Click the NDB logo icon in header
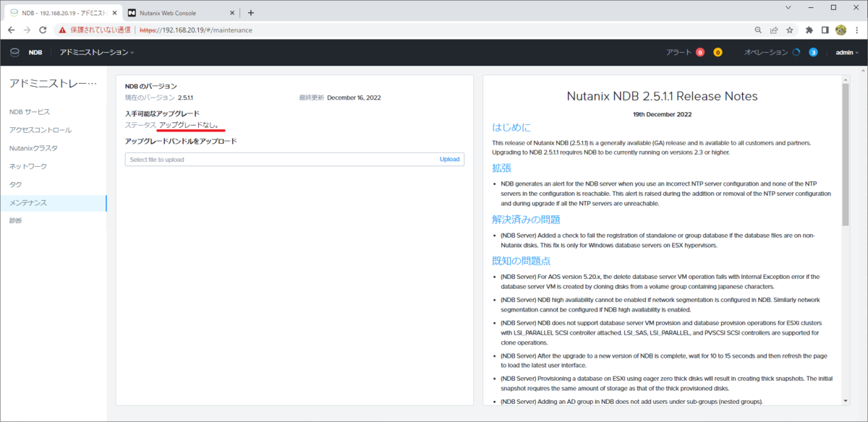 [x=14, y=52]
